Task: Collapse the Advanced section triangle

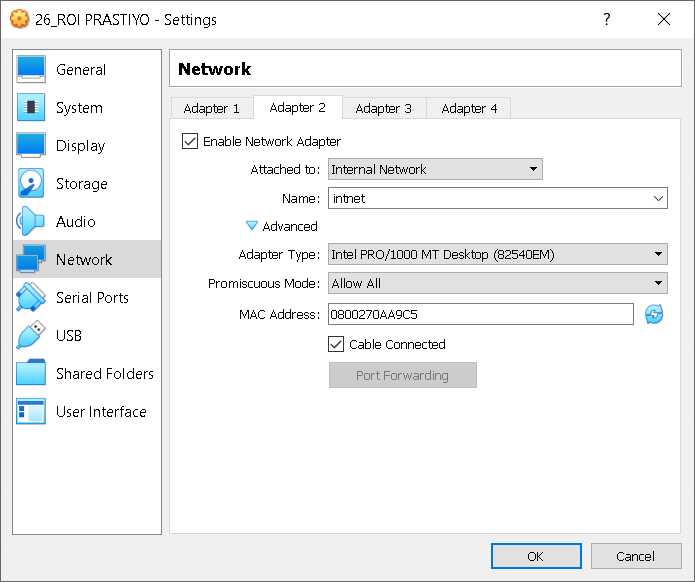Action: point(252,226)
